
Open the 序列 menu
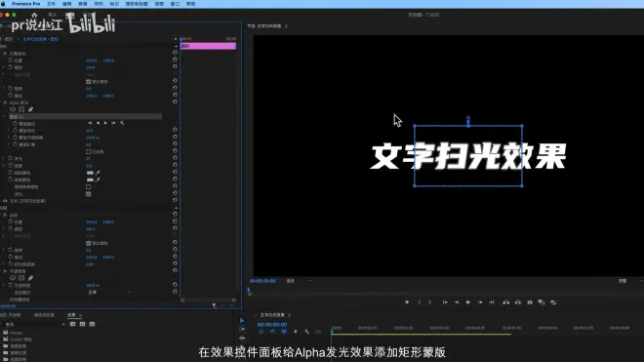pyautogui.click(x=99, y=4)
